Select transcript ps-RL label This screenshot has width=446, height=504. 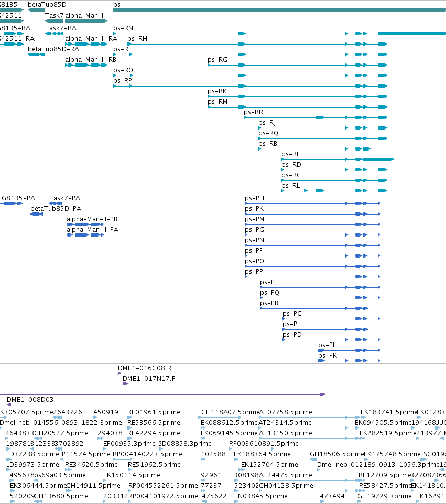click(x=290, y=186)
